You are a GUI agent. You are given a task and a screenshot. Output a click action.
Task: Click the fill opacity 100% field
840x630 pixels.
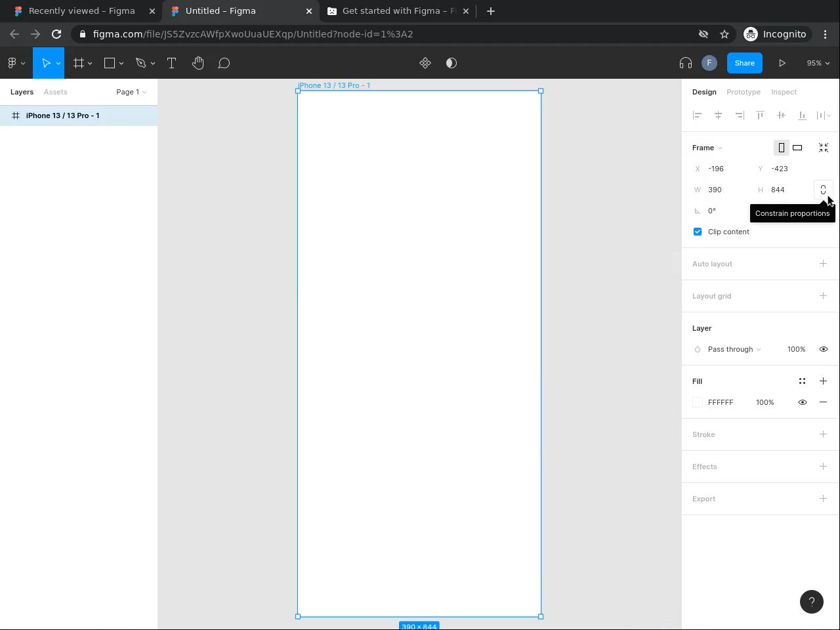tap(765, 402)
